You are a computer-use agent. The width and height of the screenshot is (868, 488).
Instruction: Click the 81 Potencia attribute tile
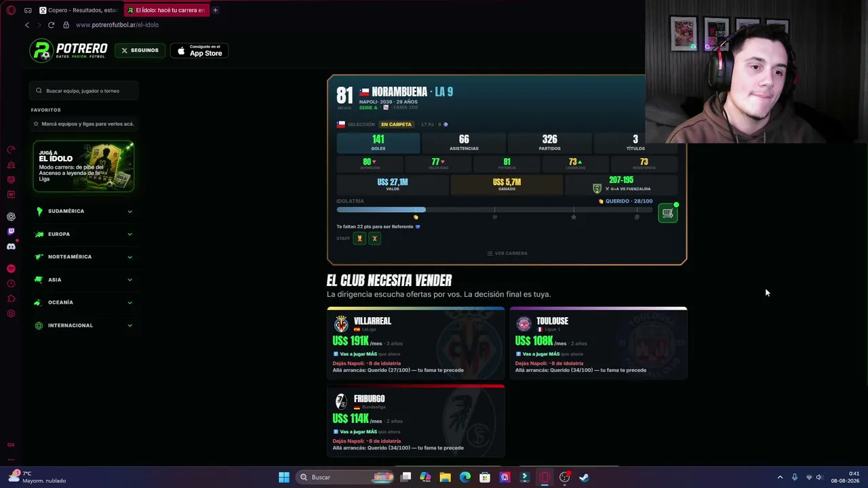507,164
